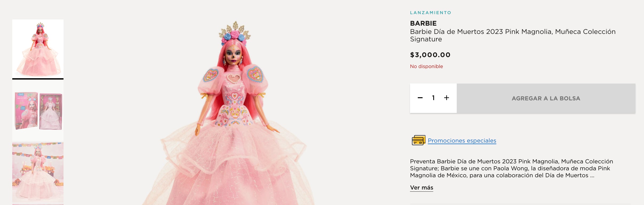Viewport: 644px width, 205px height.
Task: Click the $3,000.00 price
Action: click(x=430, y=55)
